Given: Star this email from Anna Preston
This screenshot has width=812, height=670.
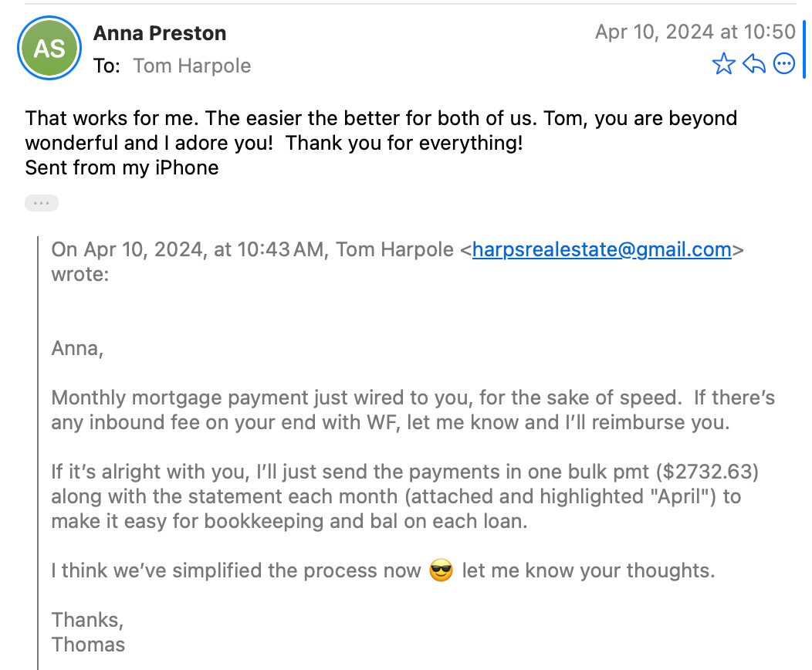Looking at the screenshot, I should pyautogui.click(x=723, y=64).
